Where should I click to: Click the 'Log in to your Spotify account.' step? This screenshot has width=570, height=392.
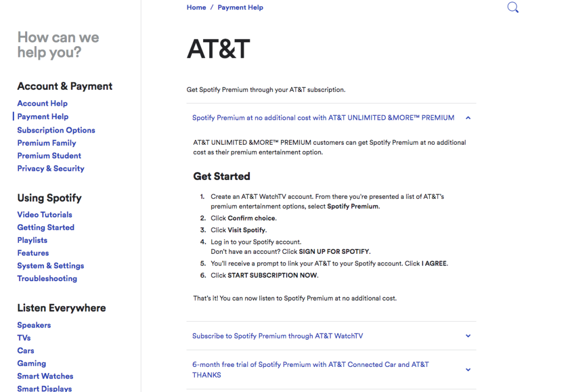click(x=256, y=242)
